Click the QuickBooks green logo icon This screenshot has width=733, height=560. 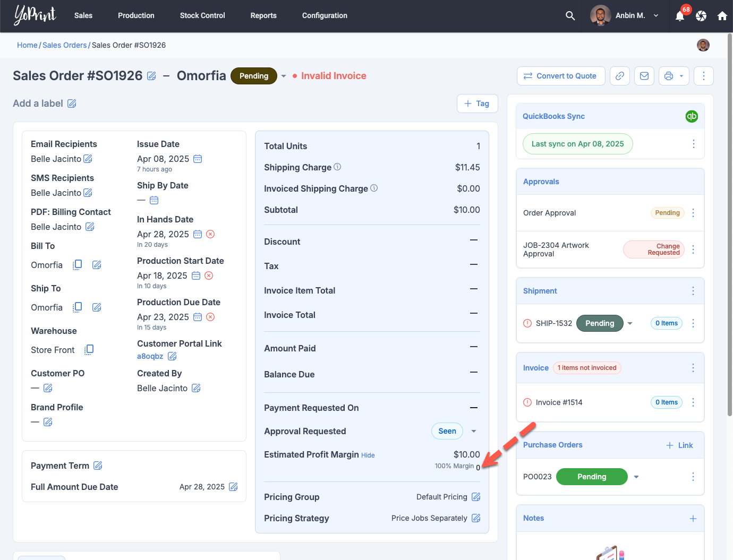pyautogui.click(x=692, y=116)
